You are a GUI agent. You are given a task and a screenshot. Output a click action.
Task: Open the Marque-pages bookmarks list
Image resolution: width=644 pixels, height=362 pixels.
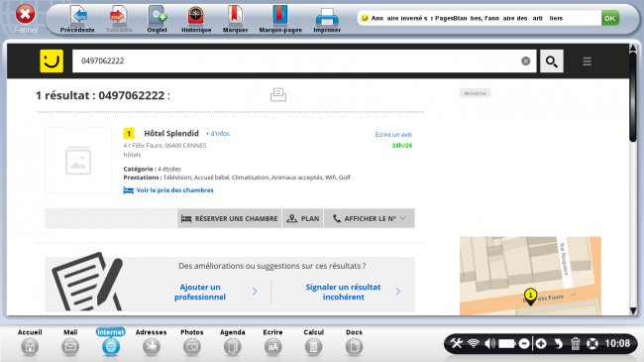point(280,19)
